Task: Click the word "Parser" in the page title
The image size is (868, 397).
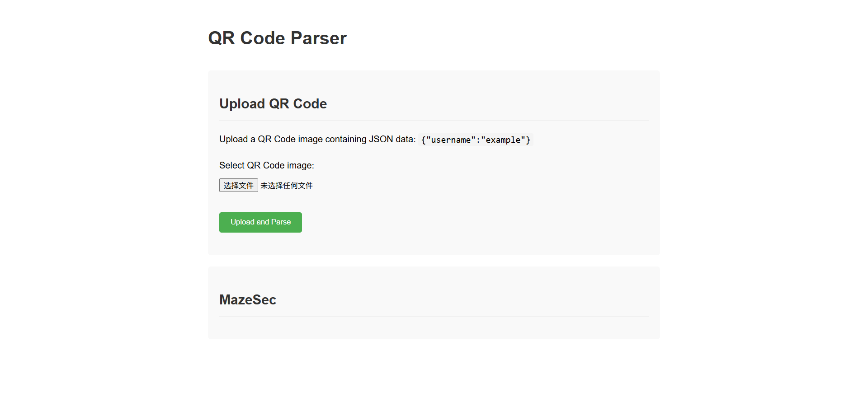Action: (318, 38)
